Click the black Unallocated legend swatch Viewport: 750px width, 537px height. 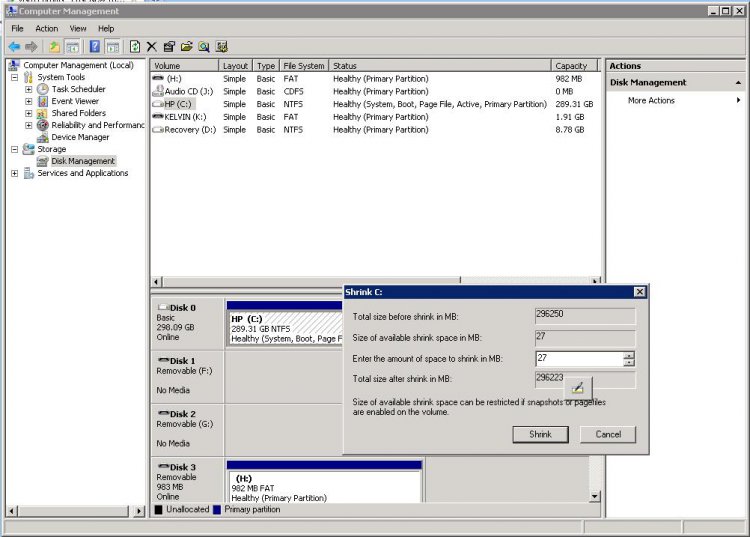(158, 510)
